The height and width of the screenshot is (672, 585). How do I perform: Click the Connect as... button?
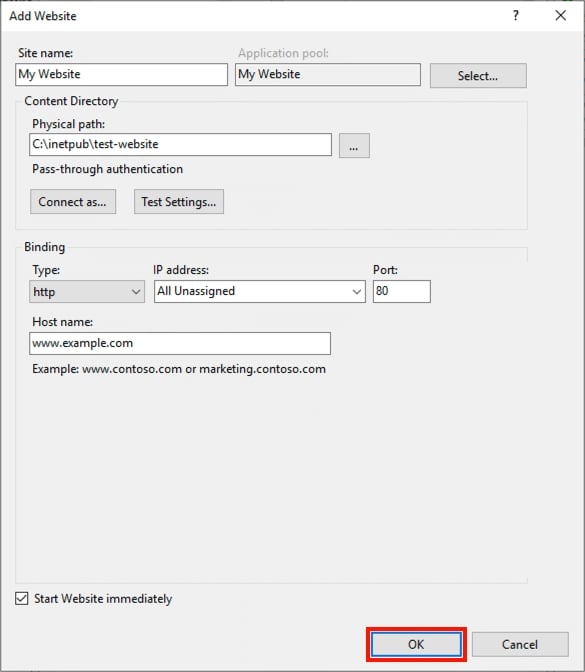(x=73, y=201)
